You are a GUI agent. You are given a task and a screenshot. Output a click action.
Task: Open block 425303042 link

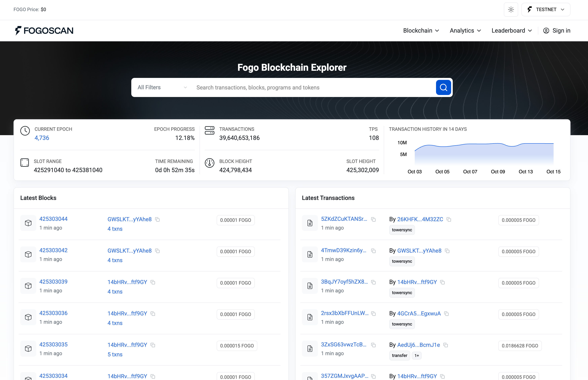pyautogui.click(x=53, y=250)
